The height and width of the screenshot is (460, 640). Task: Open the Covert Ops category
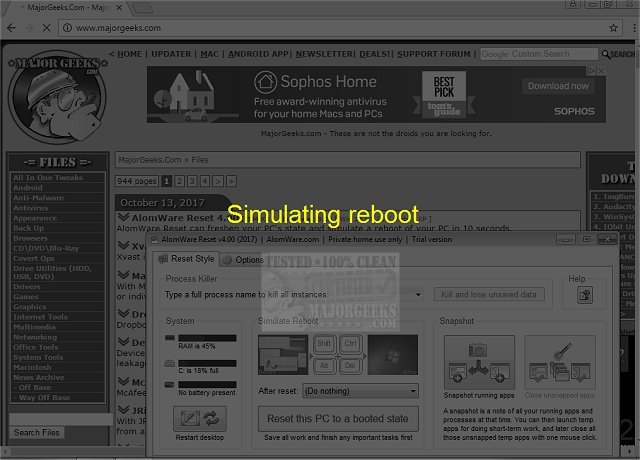(34, 258)
